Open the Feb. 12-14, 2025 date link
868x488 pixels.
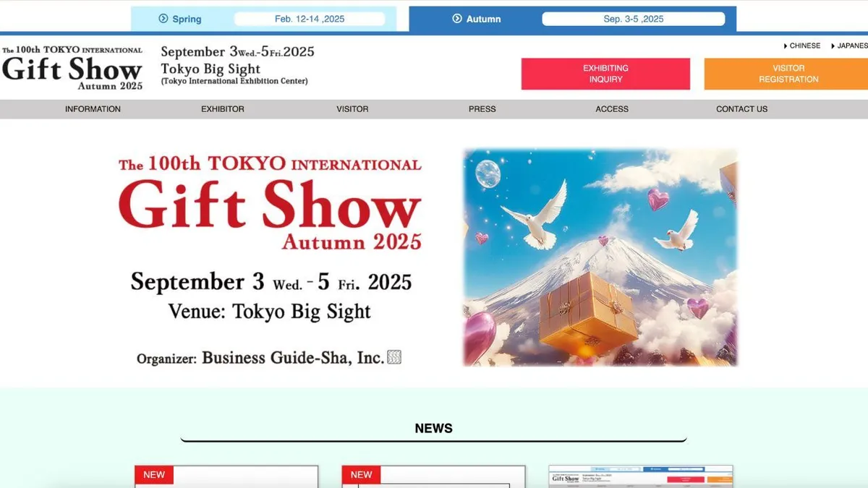310,19
